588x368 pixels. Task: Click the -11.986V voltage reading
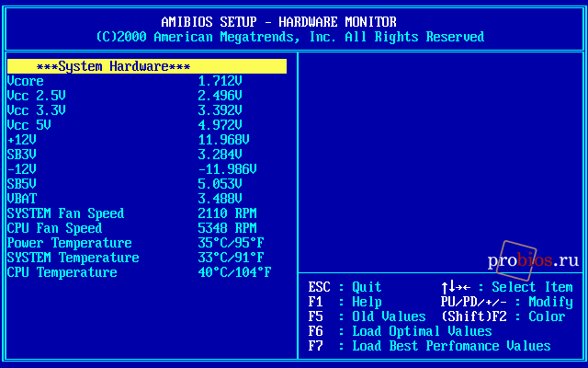228,169
